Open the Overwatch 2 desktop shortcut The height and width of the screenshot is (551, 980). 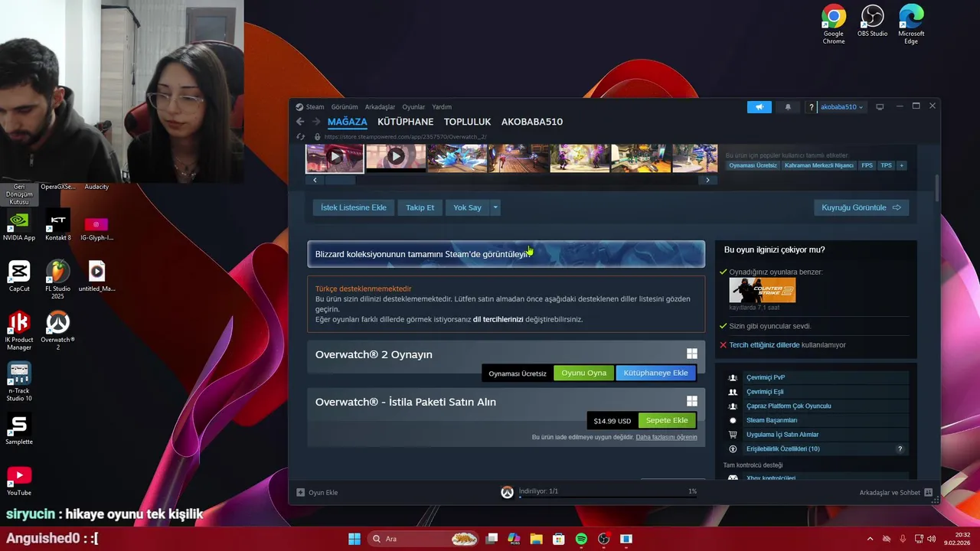click(x=57, y=331)
